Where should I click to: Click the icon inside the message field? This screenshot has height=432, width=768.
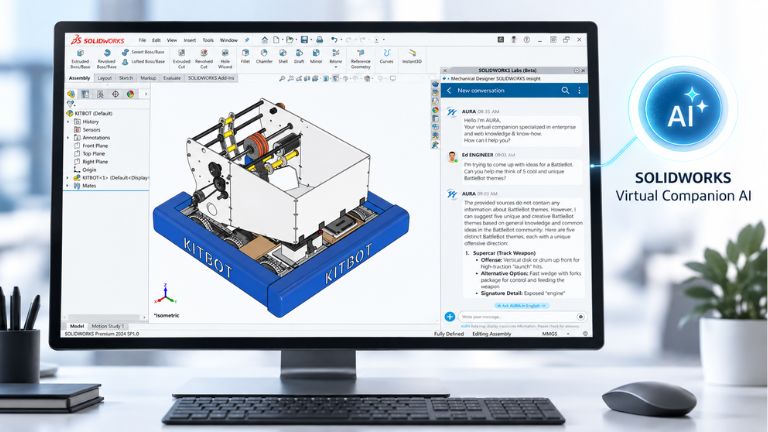point(580,317)
